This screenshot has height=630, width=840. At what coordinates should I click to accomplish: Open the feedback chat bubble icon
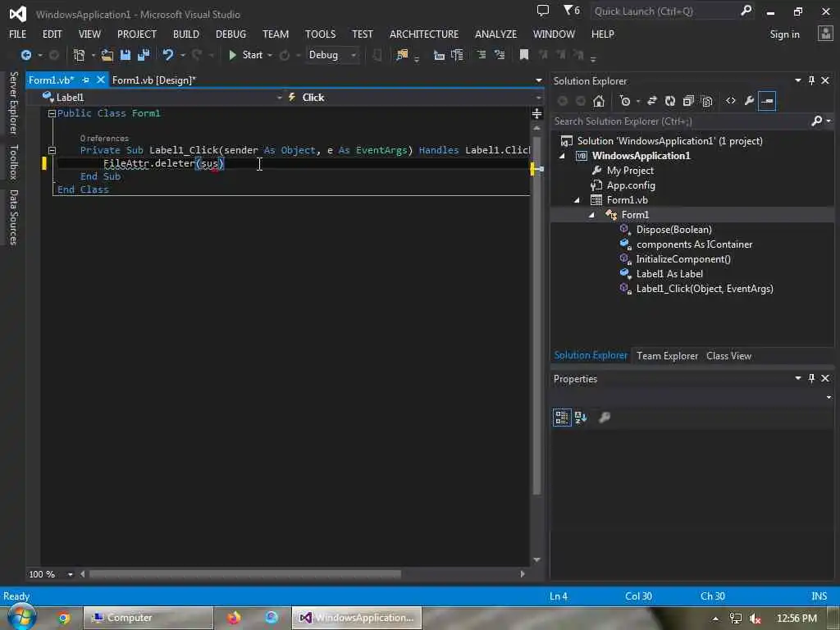(x=543, y=10)
